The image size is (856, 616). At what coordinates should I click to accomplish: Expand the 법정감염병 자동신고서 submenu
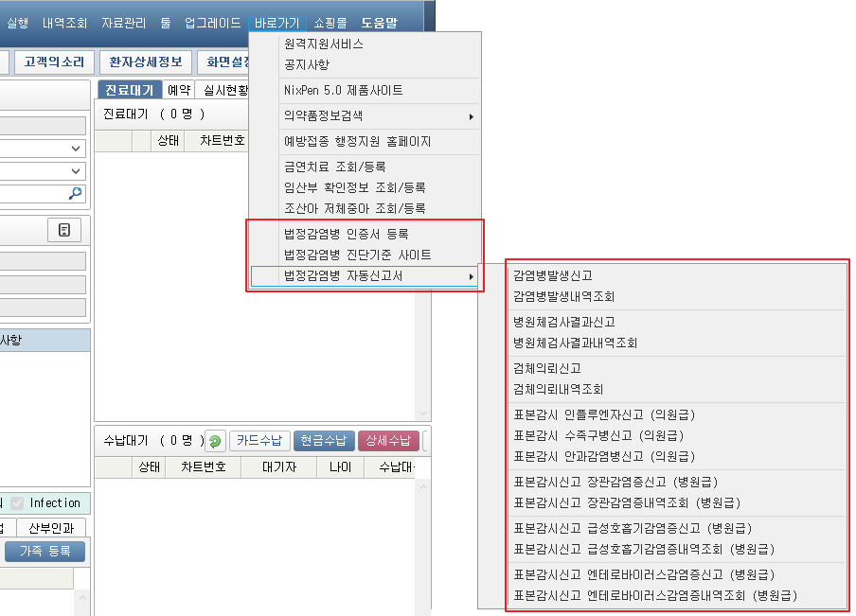coord(365,276)
